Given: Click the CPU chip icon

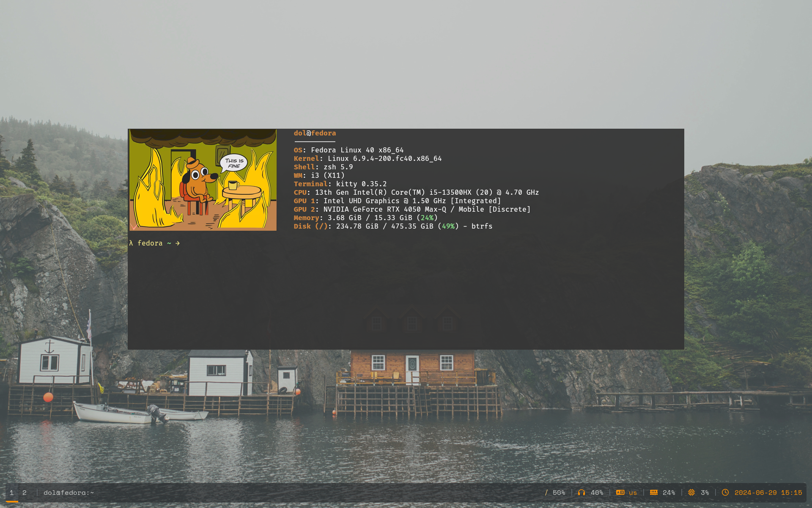Looking at the screenshot, I should (691, 492).
